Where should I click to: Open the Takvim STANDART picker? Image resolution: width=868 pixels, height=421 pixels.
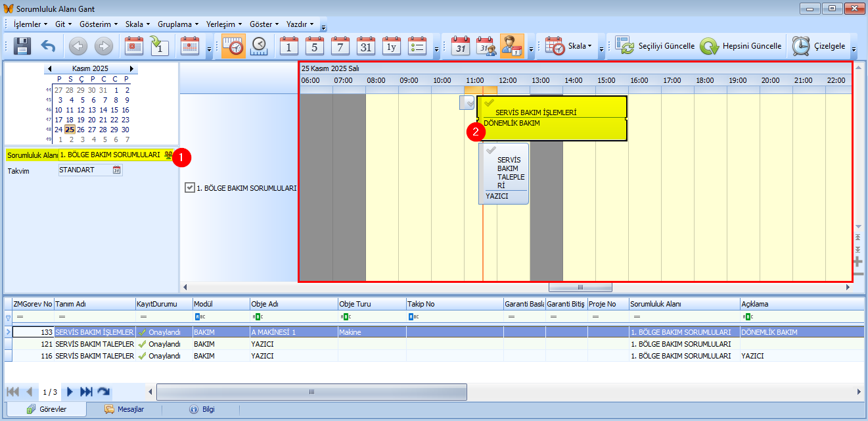tap(117, 170)
